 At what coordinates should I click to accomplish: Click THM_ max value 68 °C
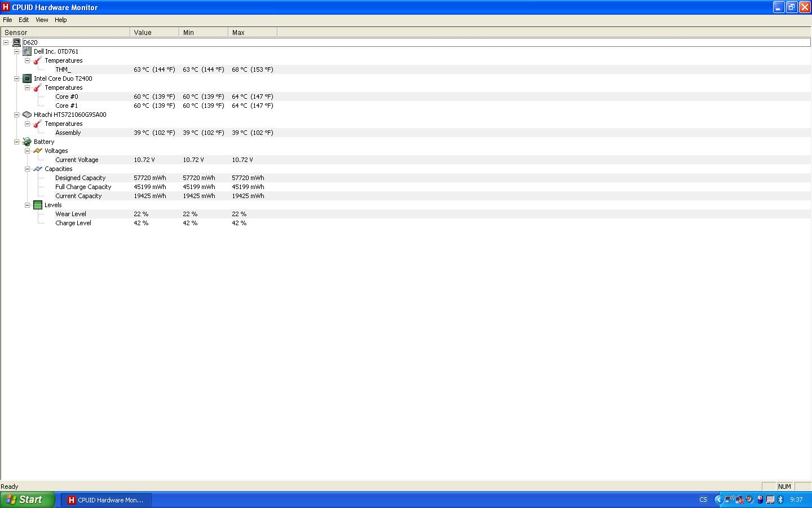point(253,69)
